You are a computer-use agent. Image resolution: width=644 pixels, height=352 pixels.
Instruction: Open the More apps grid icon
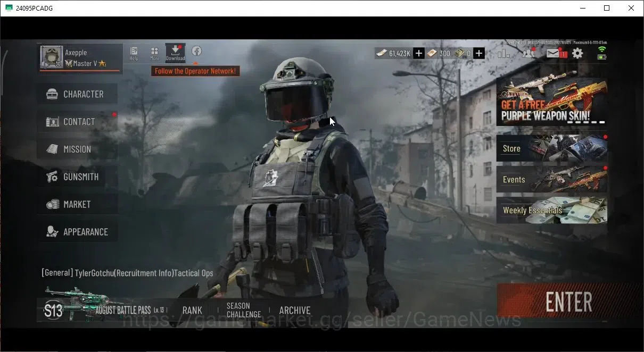pos(154,53)
